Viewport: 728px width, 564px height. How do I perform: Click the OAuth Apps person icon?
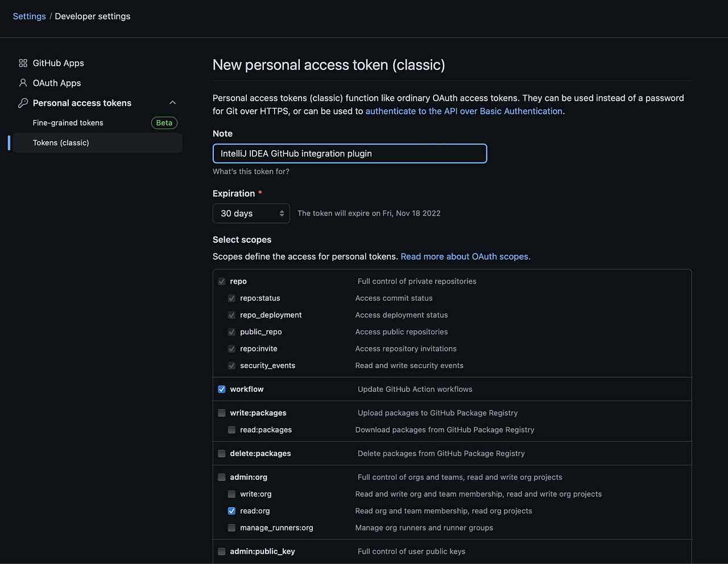(23, 83)
